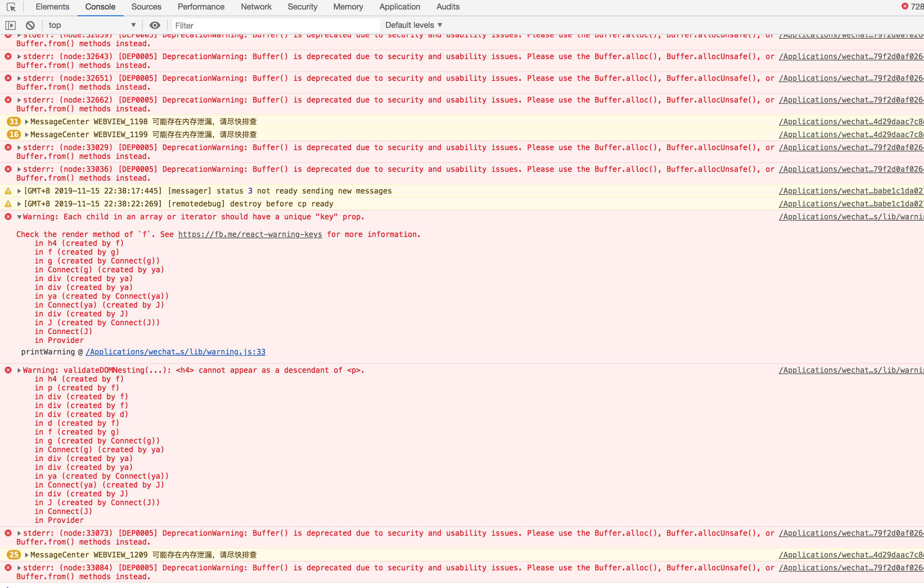
Task: Open the Security tab
Action: click(302, 7)
